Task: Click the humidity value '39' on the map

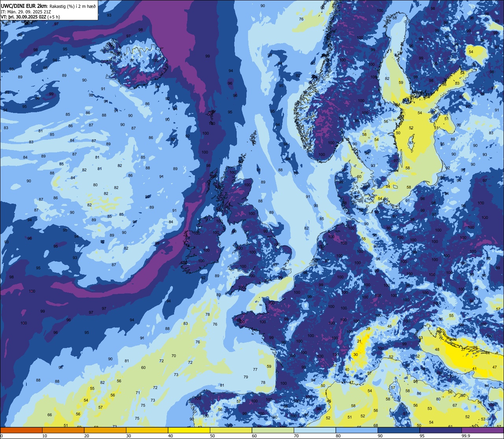Action: pyautogui.click(x=368, y=328)
